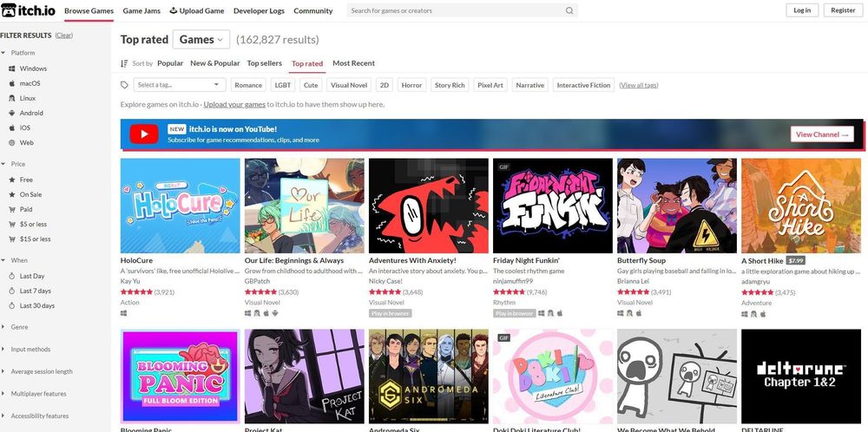This screenshot has height=432, width=868.
Task: Select the Cute tag
Action: pyautogui.click(x=311, y=85)
